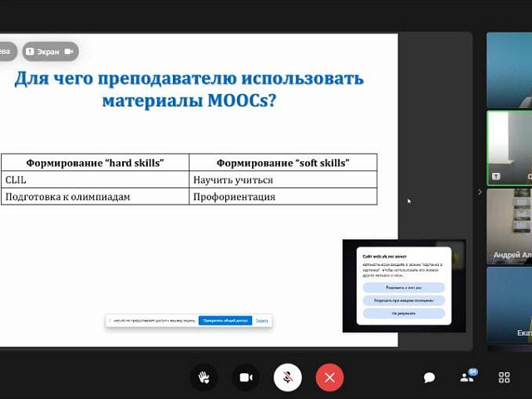
Task: Click the raise hand icon
Action: [x=203, y=377]
